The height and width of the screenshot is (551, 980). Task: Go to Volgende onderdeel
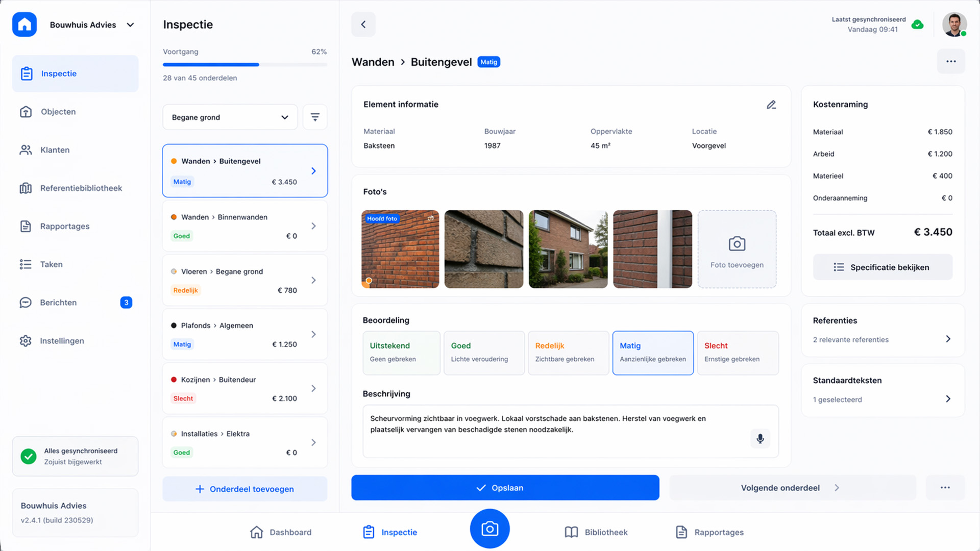pos(793,488)
